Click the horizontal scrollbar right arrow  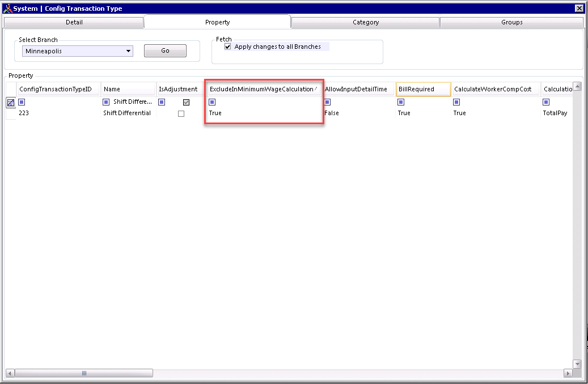pos(568,373)
